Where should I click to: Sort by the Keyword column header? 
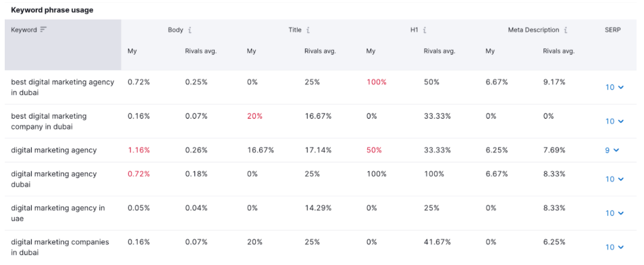(24, 30)
